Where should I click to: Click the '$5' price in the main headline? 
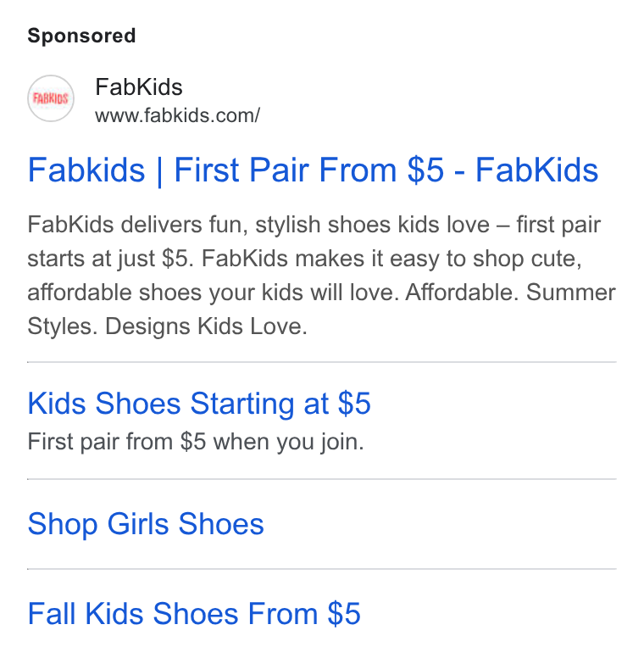[x=426, y=170]
